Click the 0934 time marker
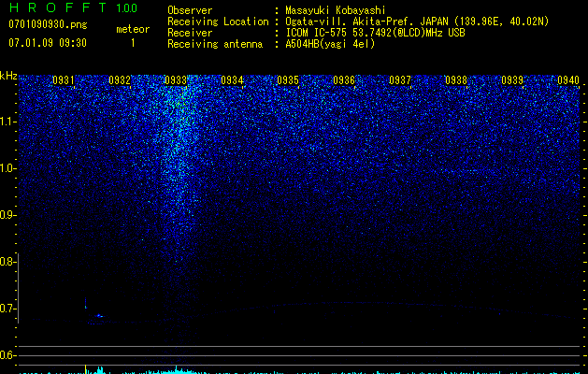The image size is (588, 374). coord(232,80)
